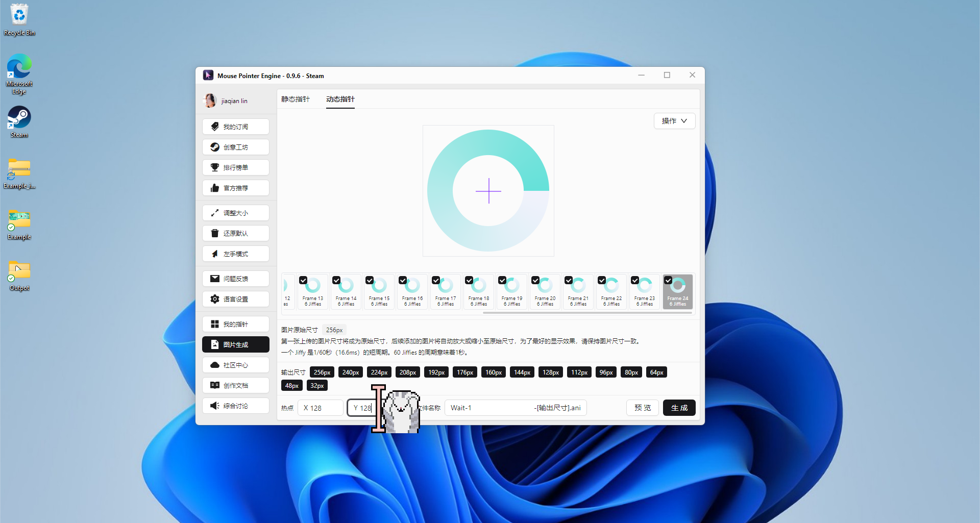This screenshot has width=980, height=523.
Task: Open 我的指针 (My Pointers) panel
Action: click(x=235, y=323)
